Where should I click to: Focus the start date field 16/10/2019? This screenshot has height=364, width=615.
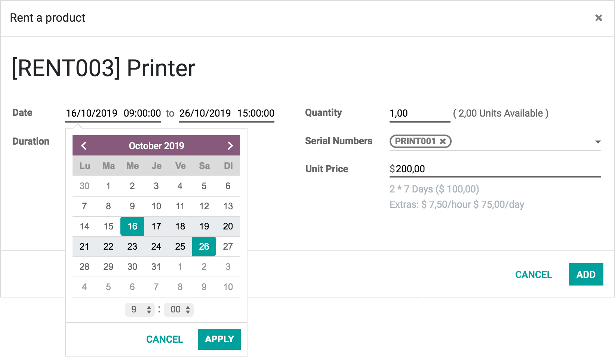113,113
